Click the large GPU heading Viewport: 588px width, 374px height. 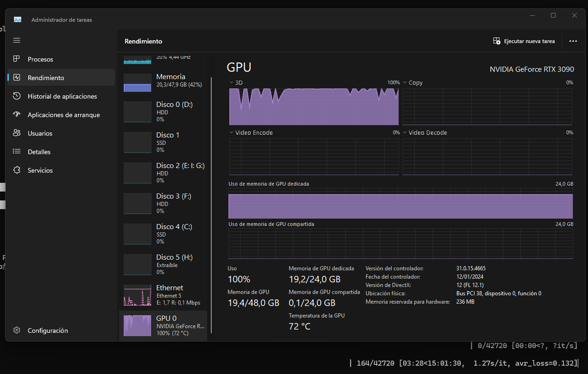(x=239, y=68)
